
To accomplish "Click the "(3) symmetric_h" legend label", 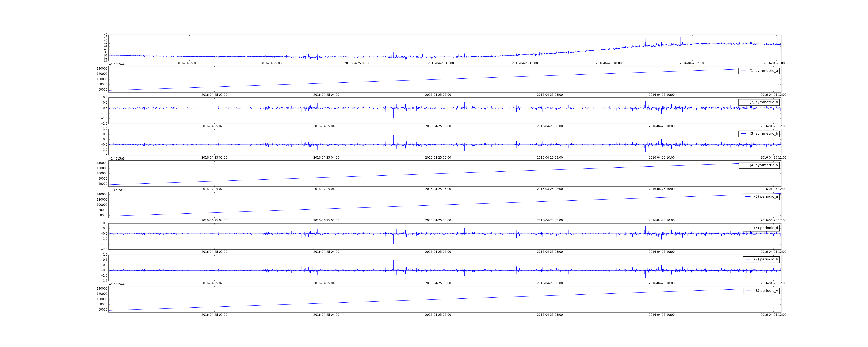I will [763, 133].
